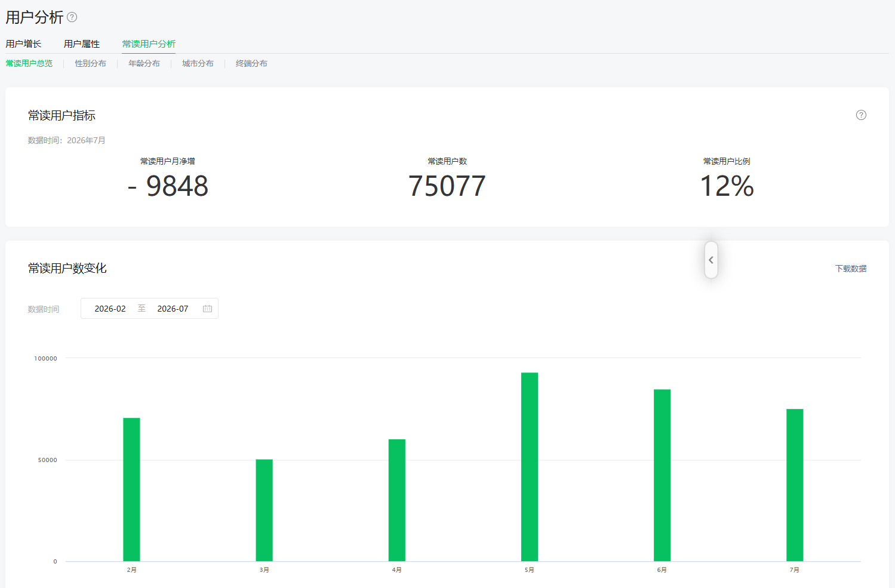
Task: Open 年龄分布 sub-tab
Action: coord(144,63)
